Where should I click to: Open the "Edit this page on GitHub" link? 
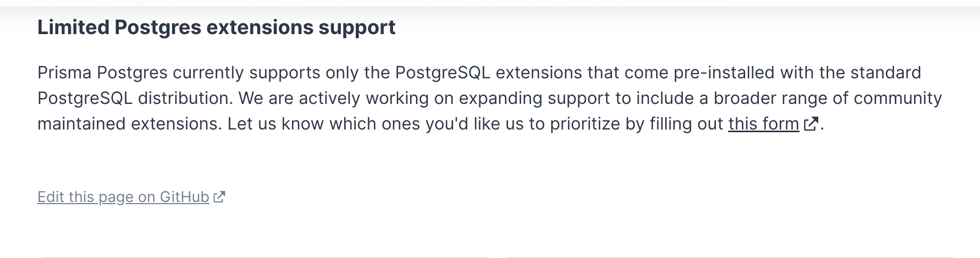[123, 197]
